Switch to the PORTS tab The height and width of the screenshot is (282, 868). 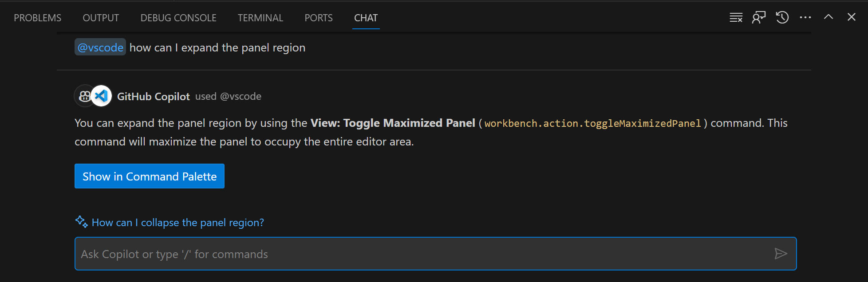pos(318,18)
